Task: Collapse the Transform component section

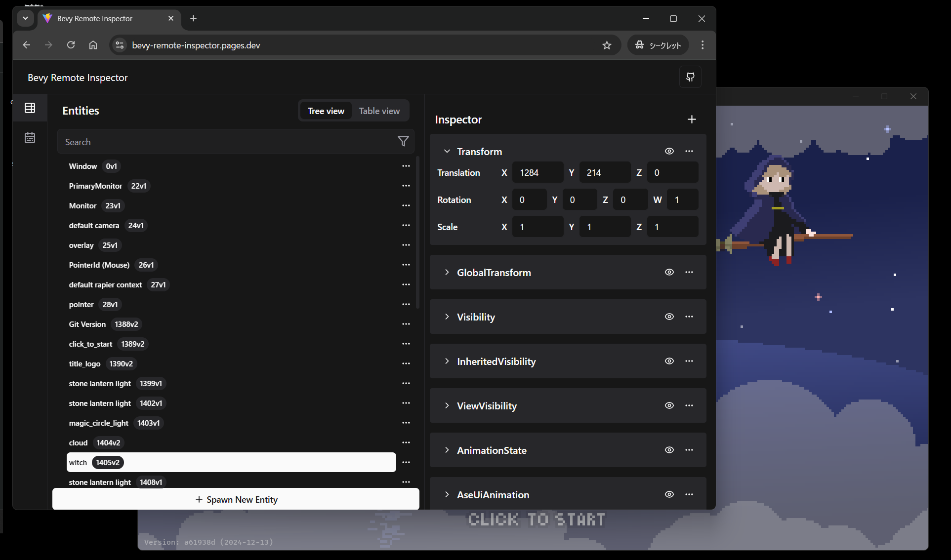Action: [x=447, y=151]
